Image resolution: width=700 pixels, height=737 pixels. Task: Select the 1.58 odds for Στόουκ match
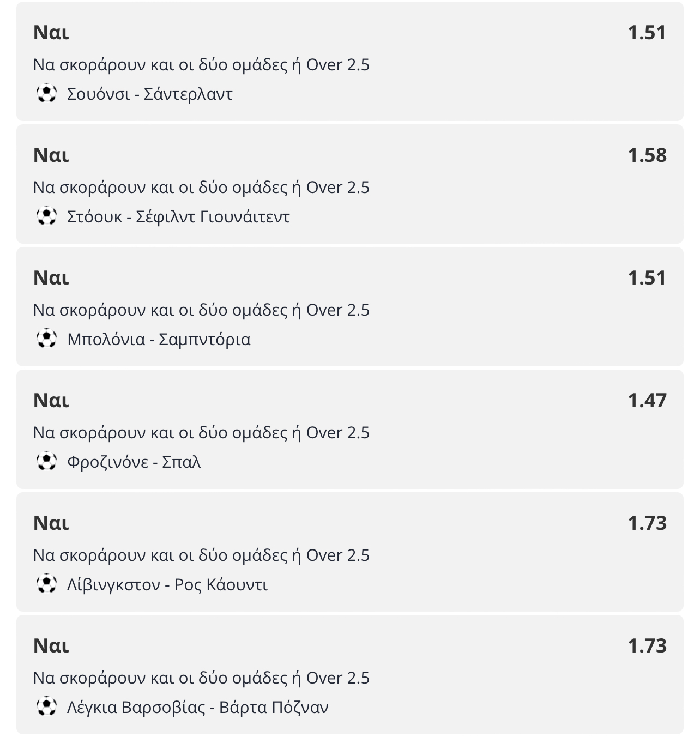pos(647,155)
